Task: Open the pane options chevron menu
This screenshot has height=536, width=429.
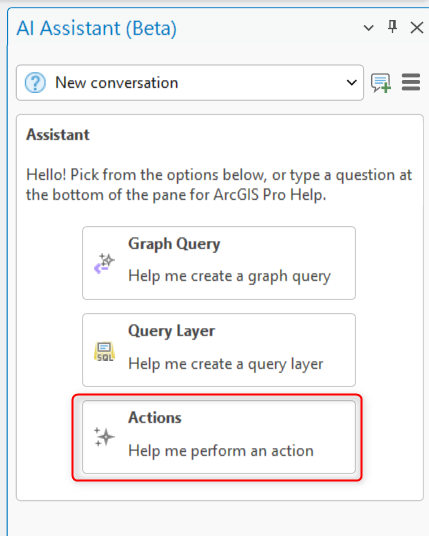Action: pyautogui.click(x=368, y=28)
